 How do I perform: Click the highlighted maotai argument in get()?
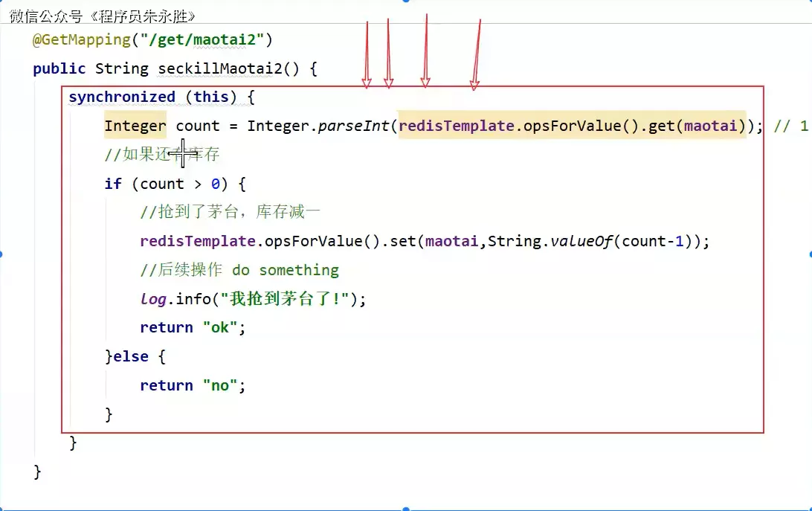click(x=710, y=126)
